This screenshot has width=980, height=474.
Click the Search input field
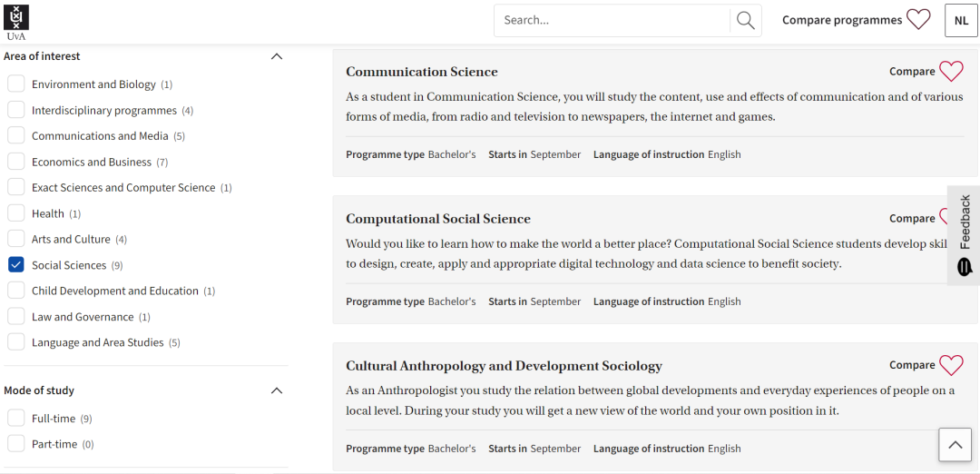coord(612,21)
